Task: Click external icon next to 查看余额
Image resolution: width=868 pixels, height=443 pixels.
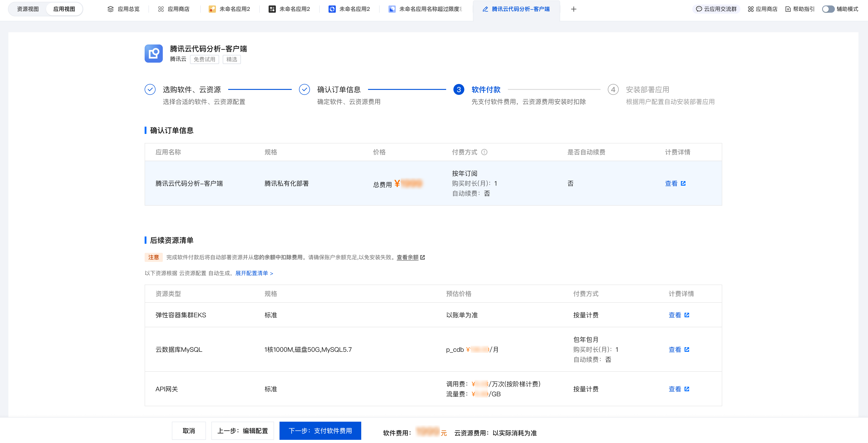Action: point(422,257)
